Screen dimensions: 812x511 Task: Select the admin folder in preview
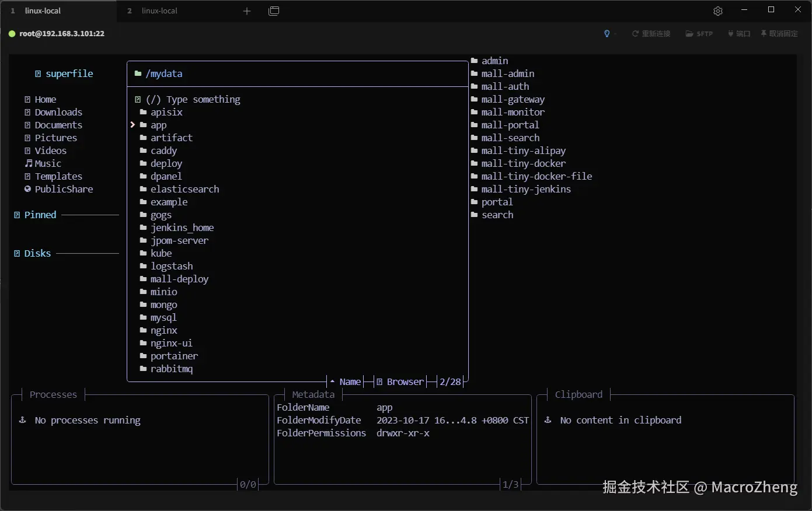[x=494, y=61]
